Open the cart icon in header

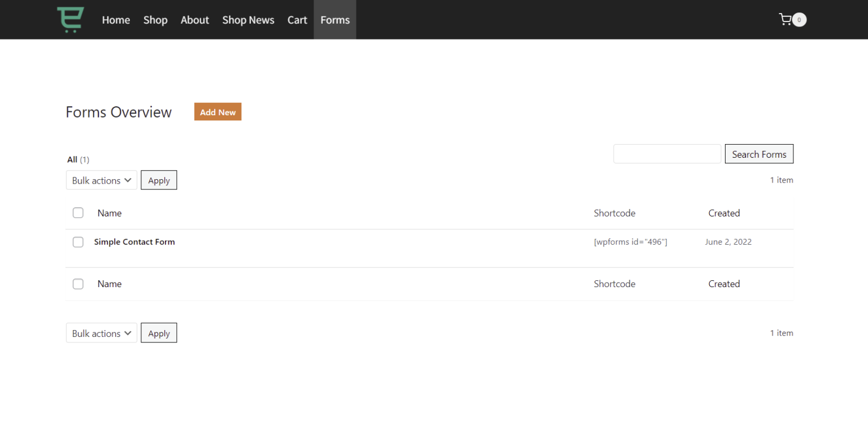pyautogui.click(x=785, y=20)
